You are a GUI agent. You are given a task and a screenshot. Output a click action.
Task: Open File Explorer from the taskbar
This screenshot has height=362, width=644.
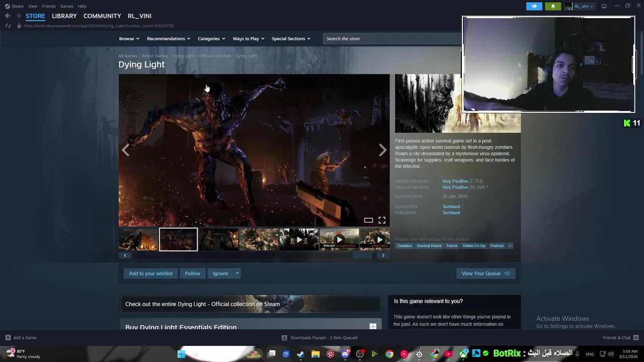click(315, 354)
